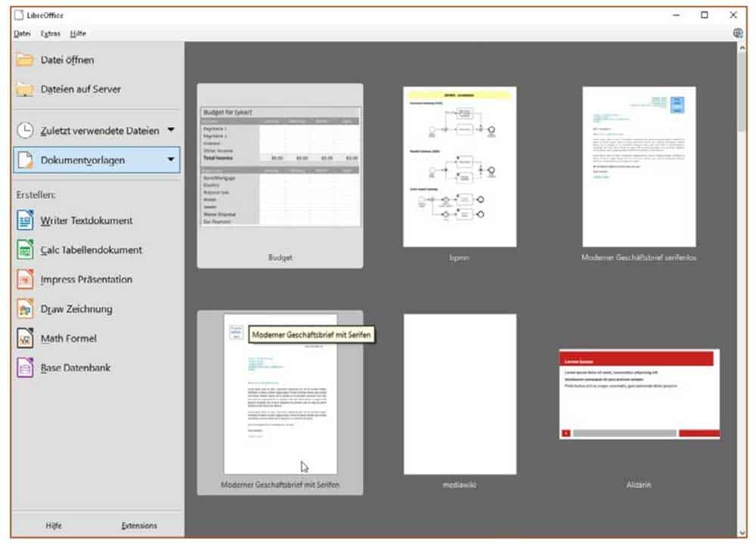Click the globe icon in menu bar corner

738,33
